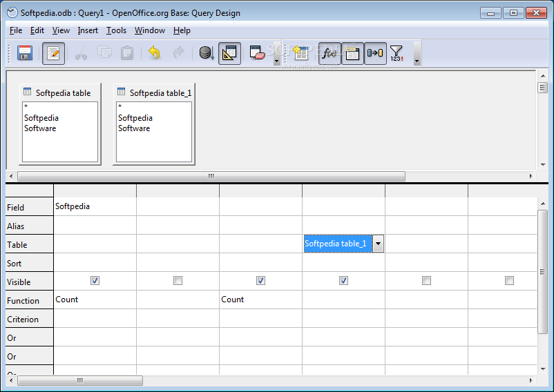Click the Paste clipboard icon
Viewport: 554px width, 392px height.
[x=127, y=53]
